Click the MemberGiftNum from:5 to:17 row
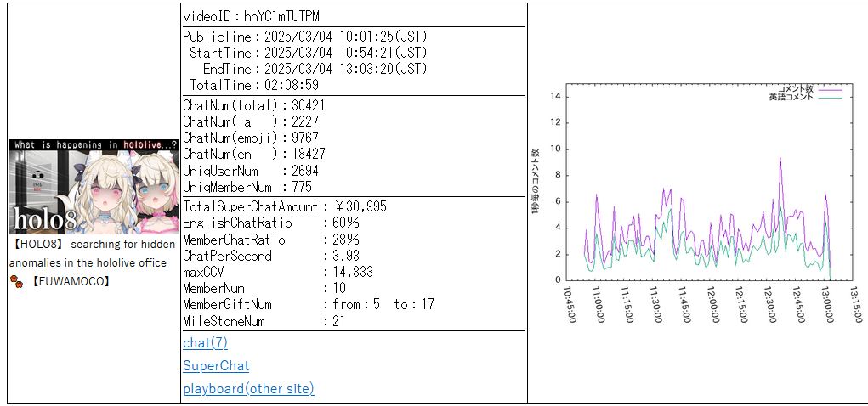The width and height of the screenshot is (868, 406). (x=309, y=304)
